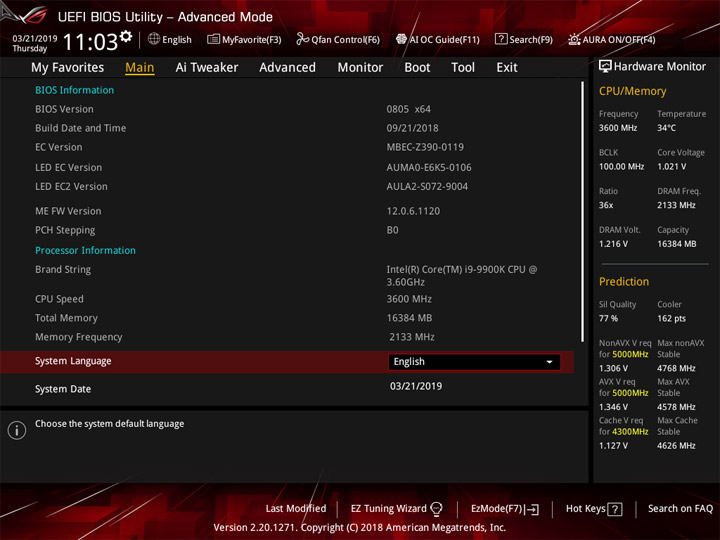Image resolution: width=720 pixels, height=540 pixels.
Task: Click the BIOS Information heading
Action: pos(74,90)
